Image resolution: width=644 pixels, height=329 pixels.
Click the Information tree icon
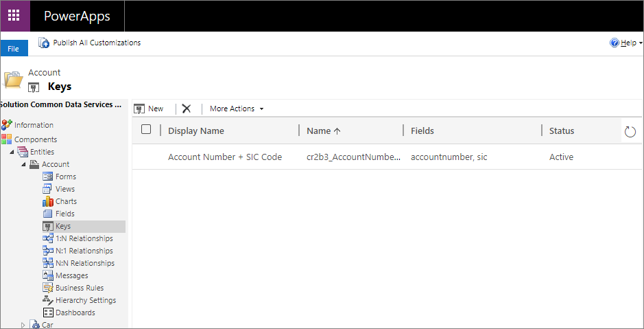point(7,124)
